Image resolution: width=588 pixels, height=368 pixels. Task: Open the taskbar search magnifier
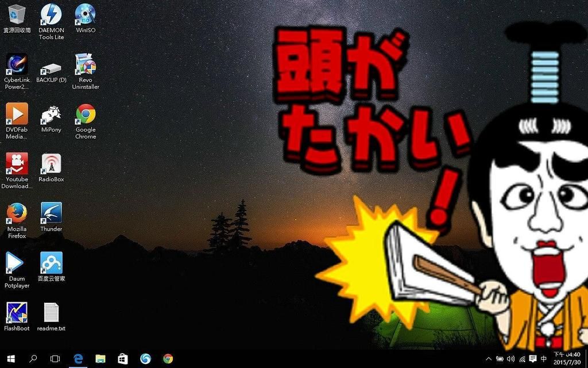click(x=33, y=359)
